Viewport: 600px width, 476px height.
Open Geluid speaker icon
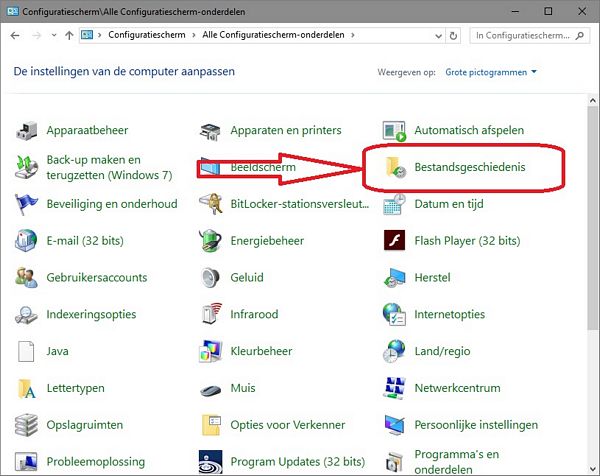[210, 278]
